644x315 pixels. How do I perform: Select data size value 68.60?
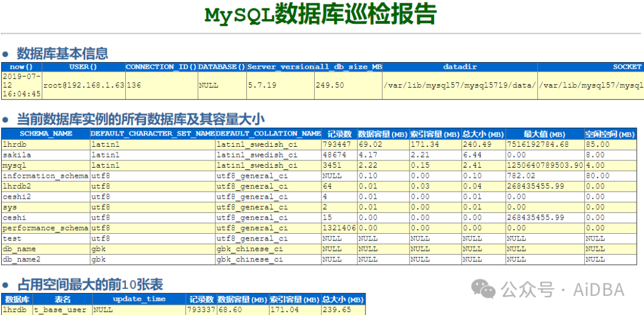click(243, 310)
